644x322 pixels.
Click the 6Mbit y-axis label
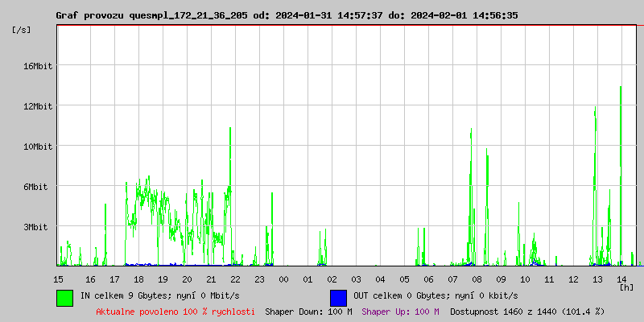[39, 187]
